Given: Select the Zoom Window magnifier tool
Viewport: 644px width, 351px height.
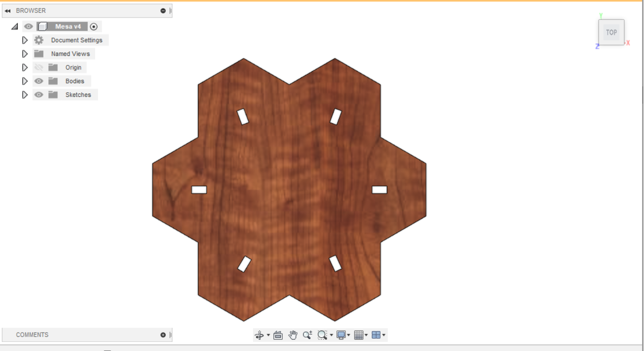Looking at the screenshot, I should point(322,335).
